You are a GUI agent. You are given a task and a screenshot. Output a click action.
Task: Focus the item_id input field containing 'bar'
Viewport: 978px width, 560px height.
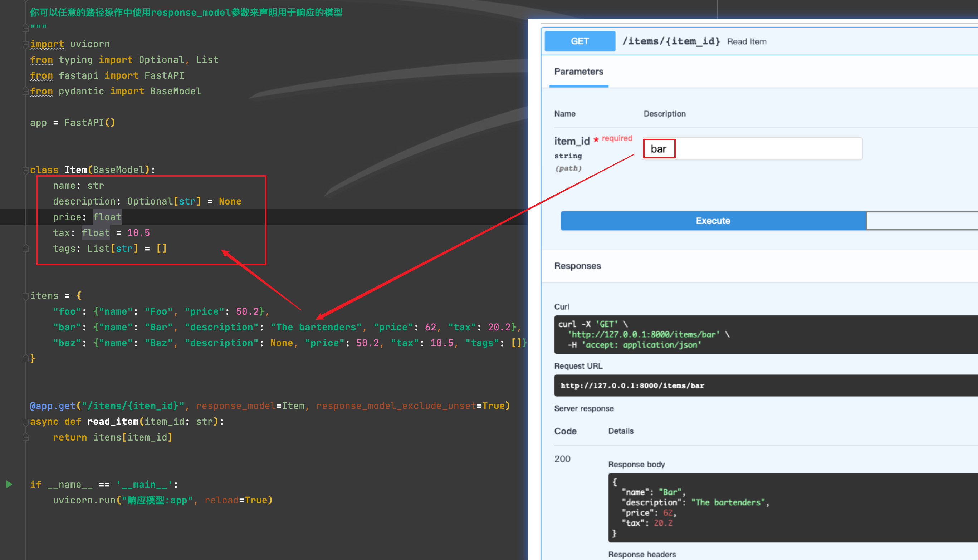[753, 149]
